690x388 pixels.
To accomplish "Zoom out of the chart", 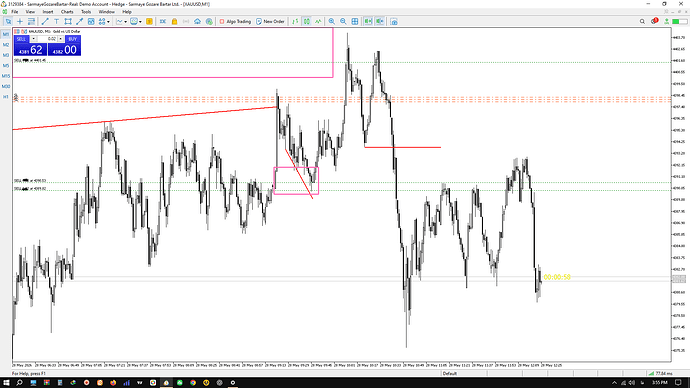I will tap(343, 21).
